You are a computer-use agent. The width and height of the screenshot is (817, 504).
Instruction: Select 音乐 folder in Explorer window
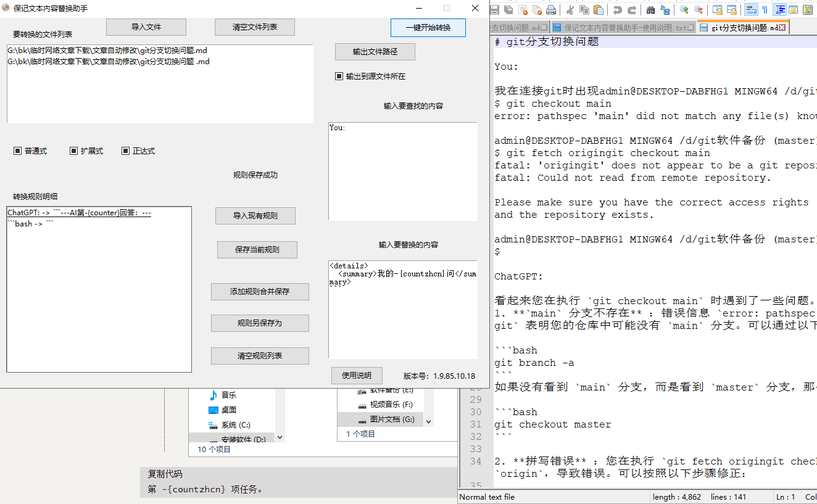(229, 395)
